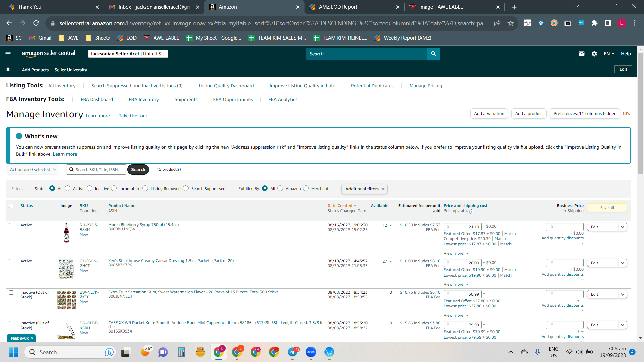
Task: Click the price field showing 21.10
Action: pos(463,227)
